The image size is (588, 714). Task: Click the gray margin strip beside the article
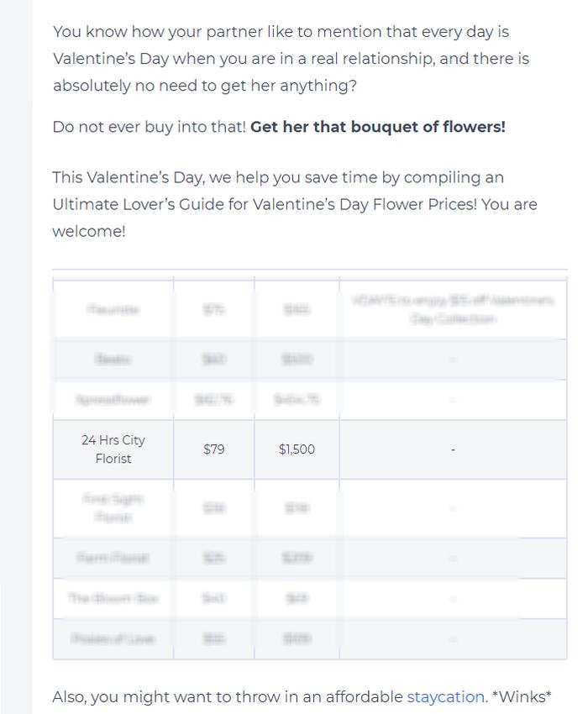[x=16, y=357]
